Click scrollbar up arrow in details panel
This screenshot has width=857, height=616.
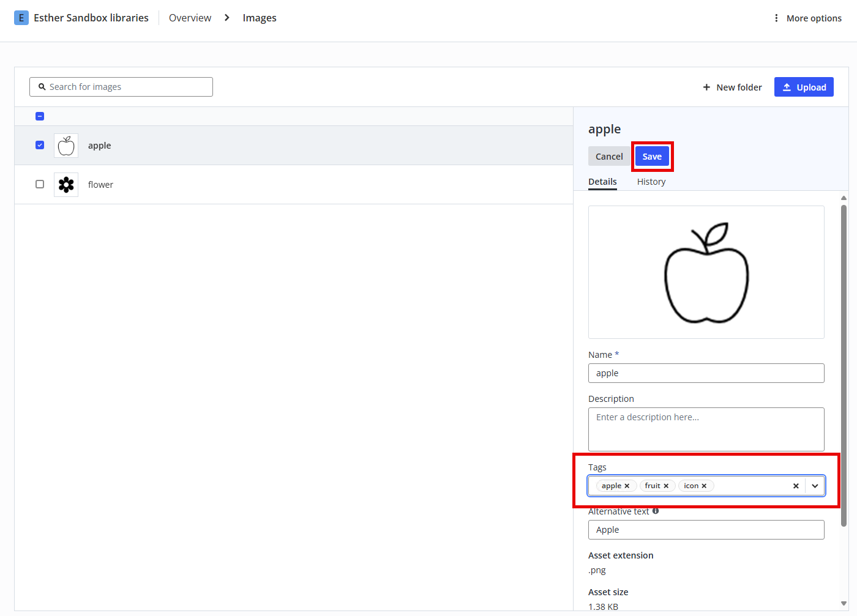(x=844, y=198)
